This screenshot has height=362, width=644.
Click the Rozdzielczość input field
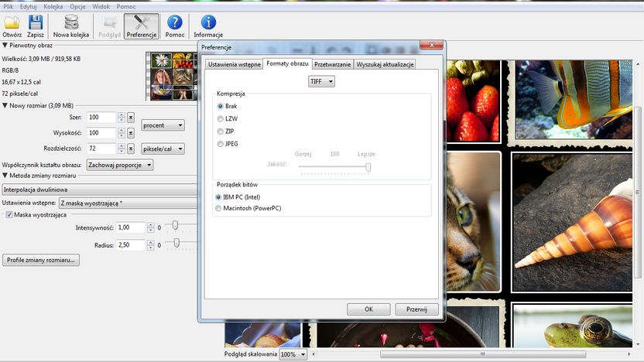[101, 149]
